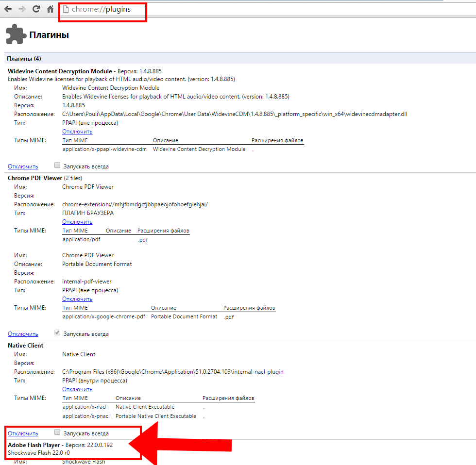This screenshot has height=465, width=476.
Task: Disable Widevine via Отключить beside its checkbox
Action: pos(23,166)
